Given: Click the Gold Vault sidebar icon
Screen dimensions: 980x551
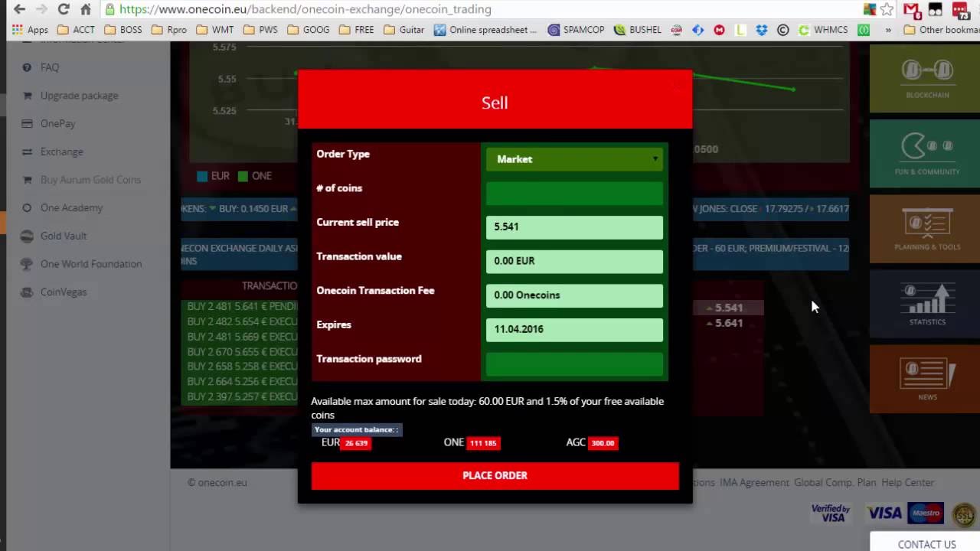Looking at the screenshot, I should point(28,236).
